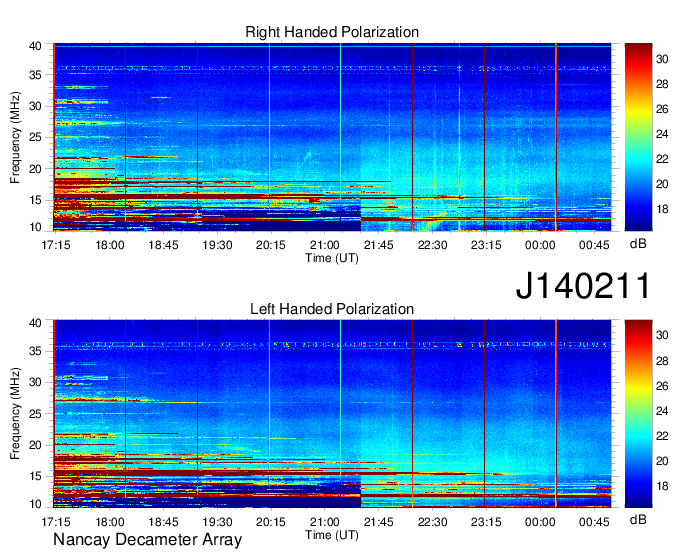Click 25 MHz tick of Right Handed plot
This screenshot has width=680, height=552.
pyautogui.click(x=35, y=137)
